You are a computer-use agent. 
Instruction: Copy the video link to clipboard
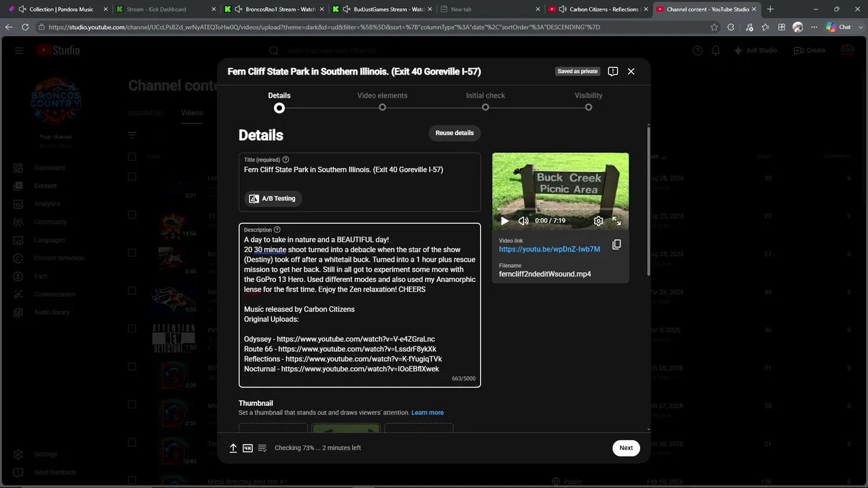pyautogui.click(x=616, y=245)
